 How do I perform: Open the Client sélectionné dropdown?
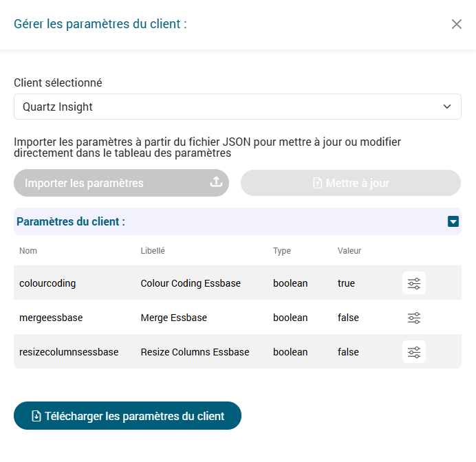click(237, 107)
